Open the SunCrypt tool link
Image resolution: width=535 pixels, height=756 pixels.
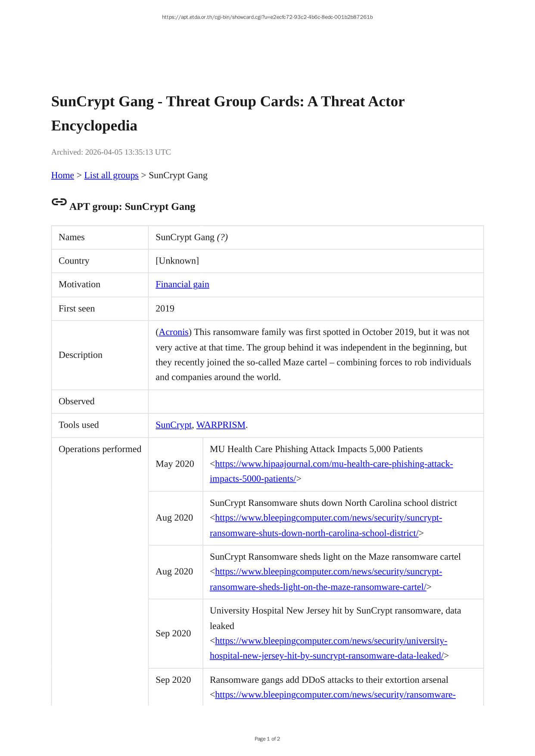coord(173,425)
